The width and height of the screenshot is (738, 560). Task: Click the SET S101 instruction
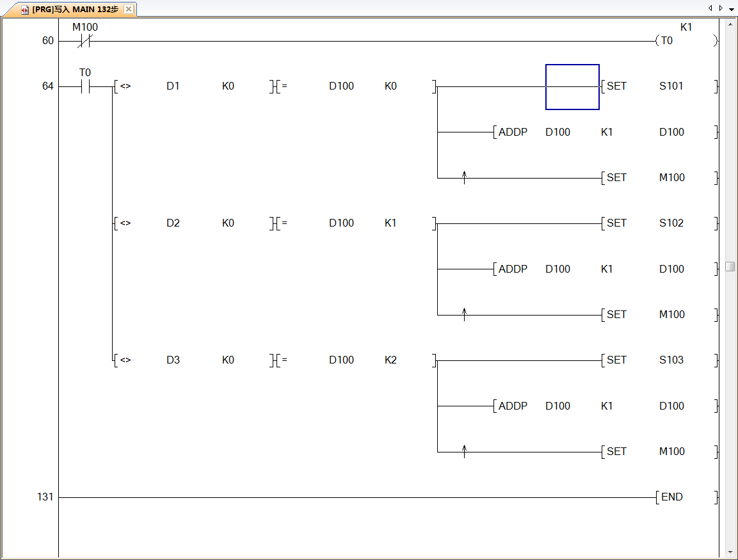point(658,86)
